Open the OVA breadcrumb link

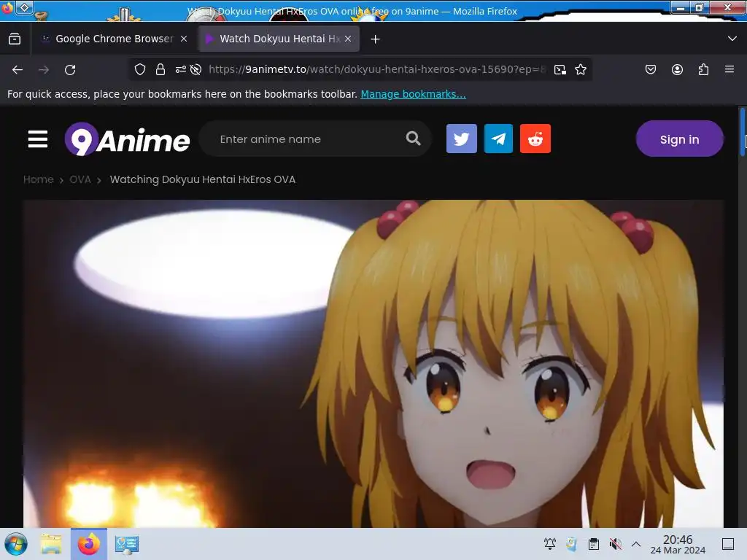pos(80,179)
